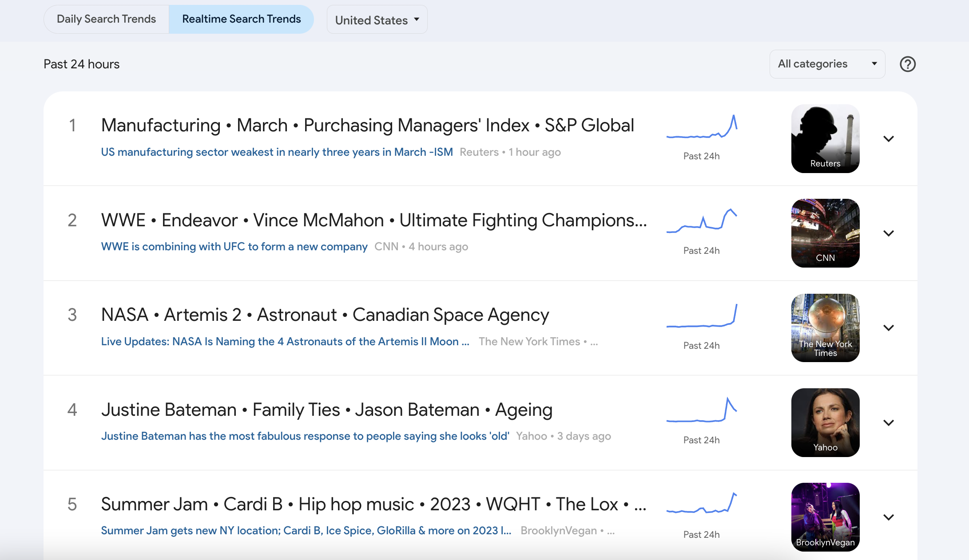Open the United States region dropdown
The image size is (969, 560).
click(377, 20)
